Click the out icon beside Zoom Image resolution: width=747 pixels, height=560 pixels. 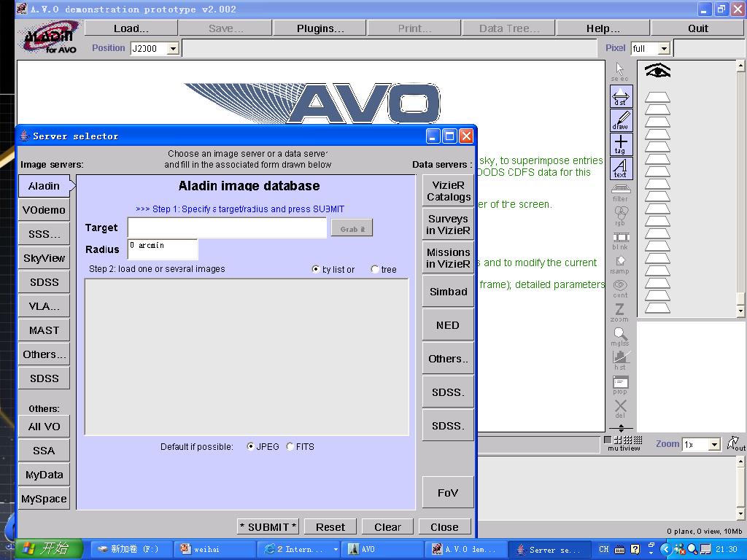pos(735,443)
